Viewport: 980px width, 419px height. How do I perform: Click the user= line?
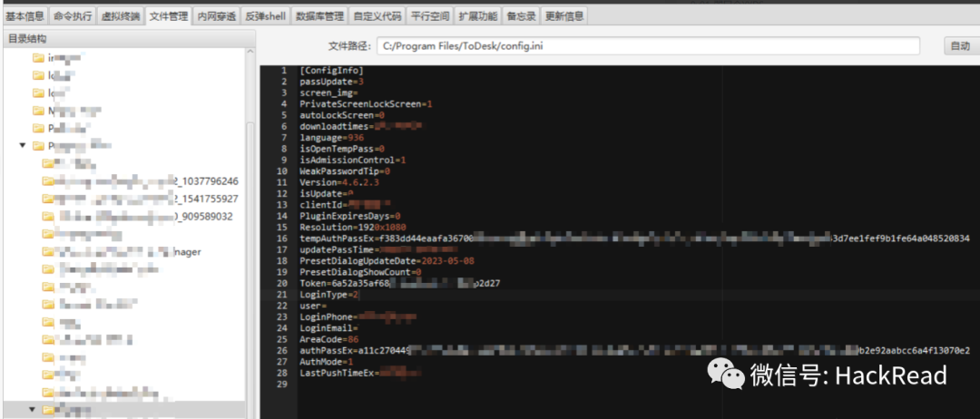[x=314, y=306]
